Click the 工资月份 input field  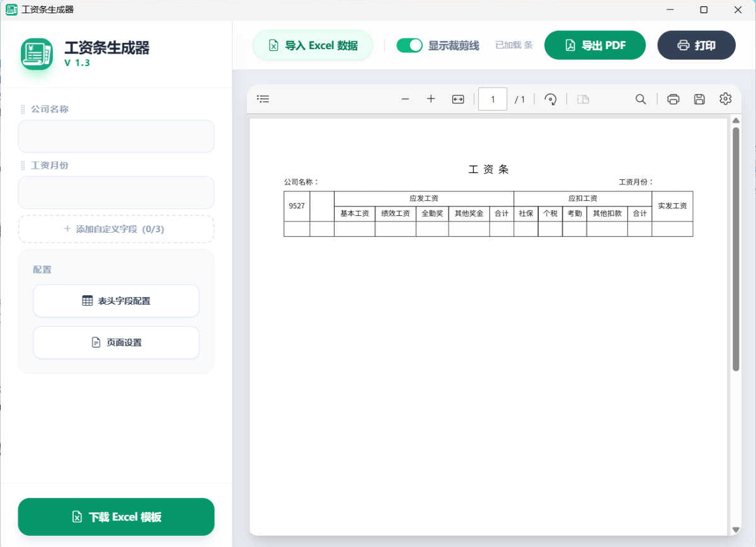point(116,193)
